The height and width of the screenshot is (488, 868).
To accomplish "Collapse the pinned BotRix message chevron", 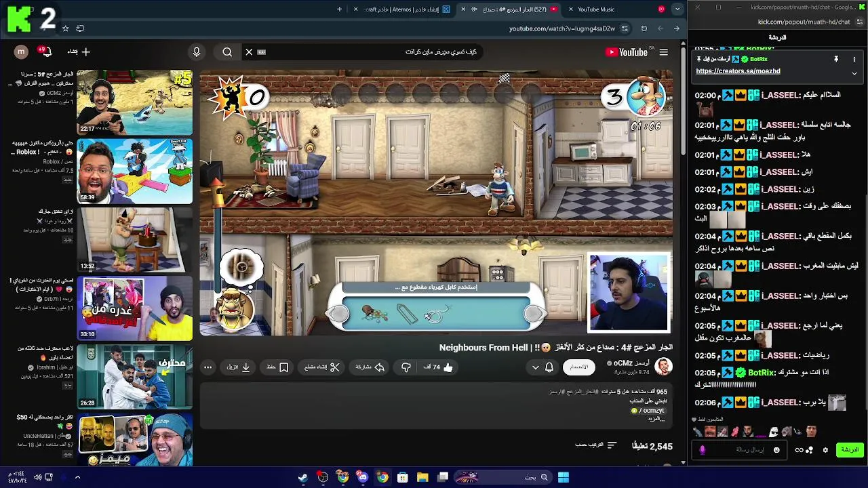I will click(x=854, y=73).
